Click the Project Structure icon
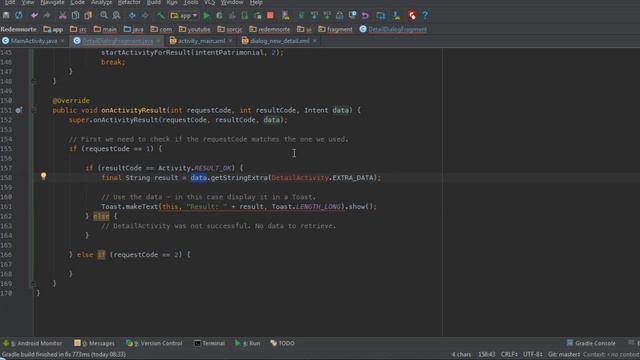Viewport: 640px width, 360px height. click(380, 16)
